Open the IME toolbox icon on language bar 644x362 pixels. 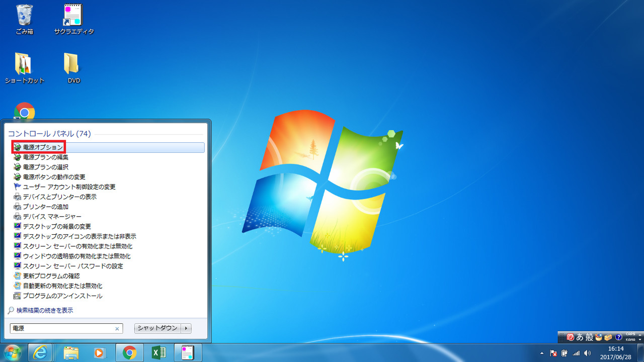point(608,337)
